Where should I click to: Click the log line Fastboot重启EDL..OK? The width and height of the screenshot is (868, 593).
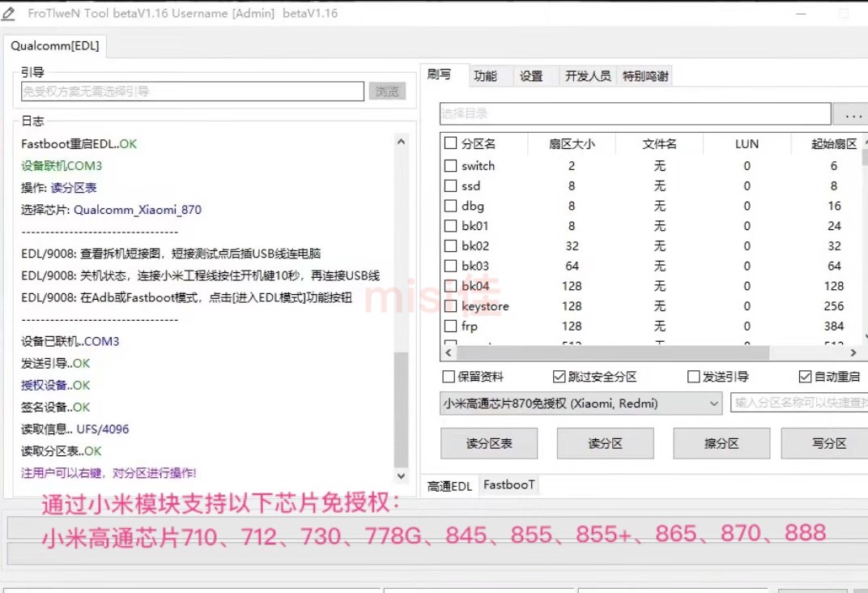[x=79, y=144]
